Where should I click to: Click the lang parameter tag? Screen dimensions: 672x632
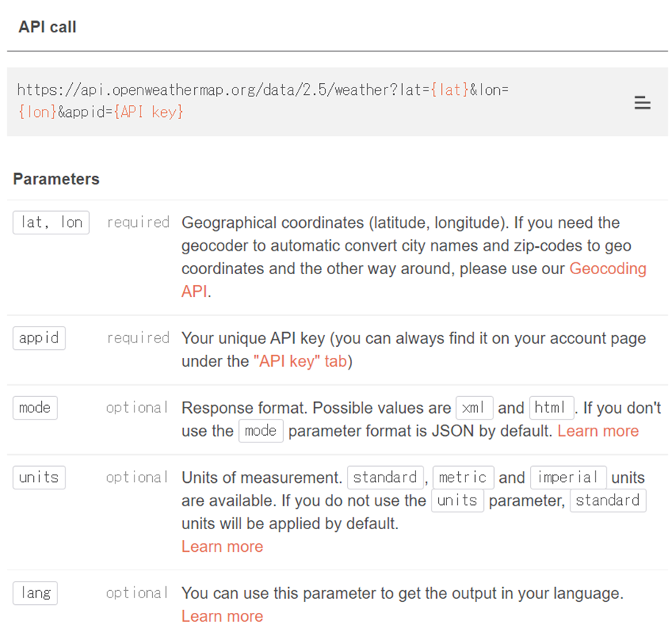(x=35, y=593)
